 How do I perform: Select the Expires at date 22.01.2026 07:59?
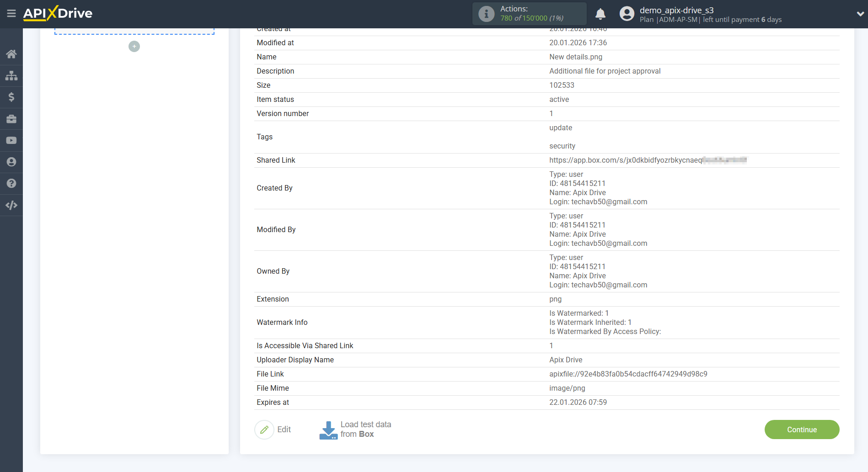click(x=578, y=402)
